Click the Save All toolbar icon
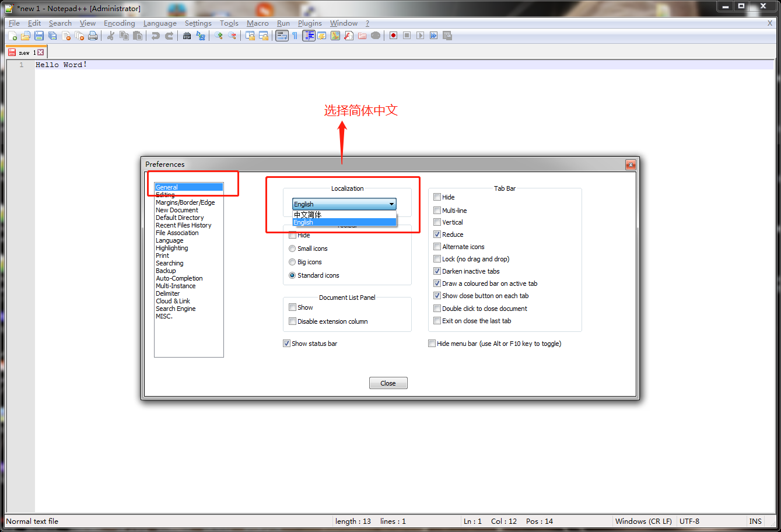781x532 pixels. coord(52,36)
